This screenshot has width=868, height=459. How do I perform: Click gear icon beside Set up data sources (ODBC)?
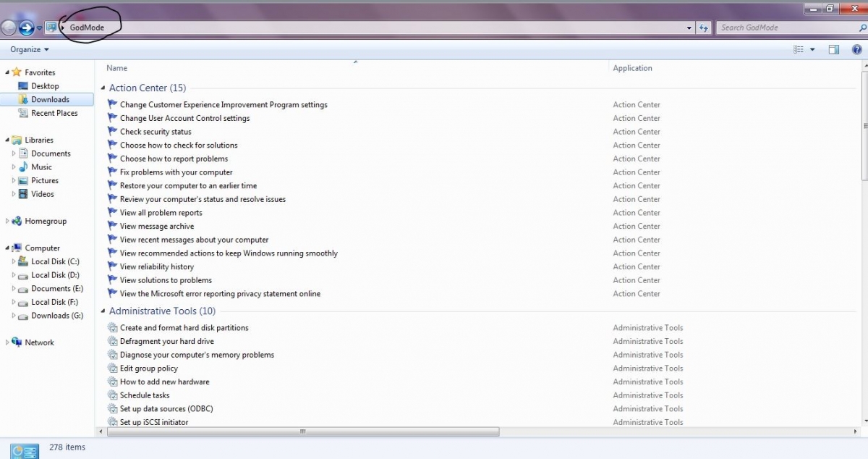pyautogui.click(x=112, y=408)
